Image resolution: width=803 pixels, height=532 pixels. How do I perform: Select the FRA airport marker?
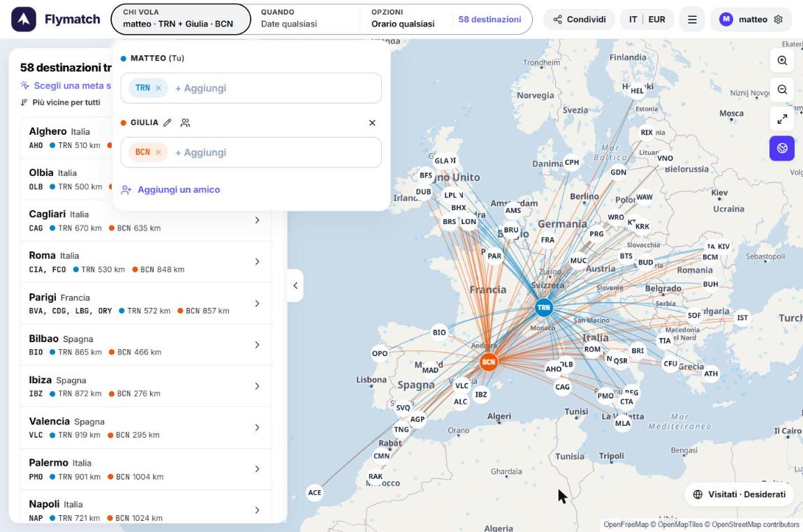tap(547, 239)
